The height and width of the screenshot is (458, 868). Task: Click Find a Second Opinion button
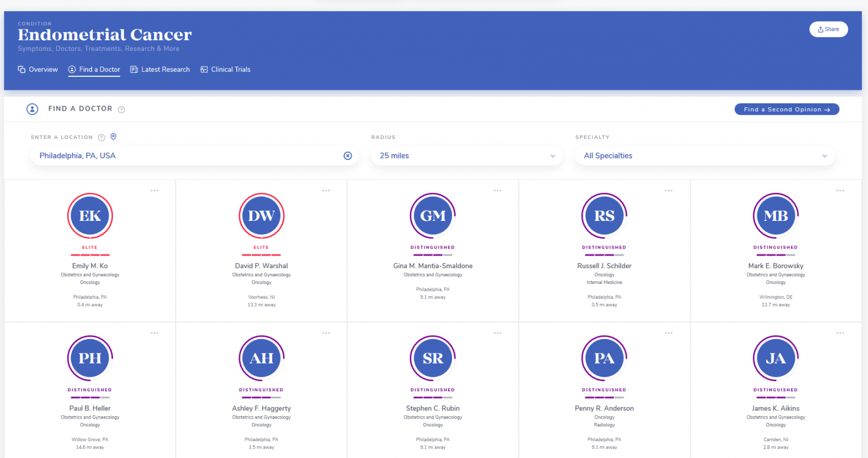pyautogui.click(x=786, y=110)
